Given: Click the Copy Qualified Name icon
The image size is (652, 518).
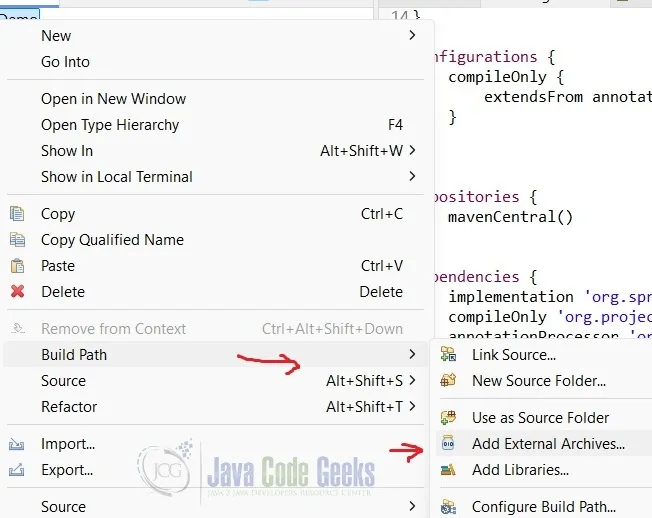Looking at the screenshot, I should pyautogui.click(x=17, y=240).
